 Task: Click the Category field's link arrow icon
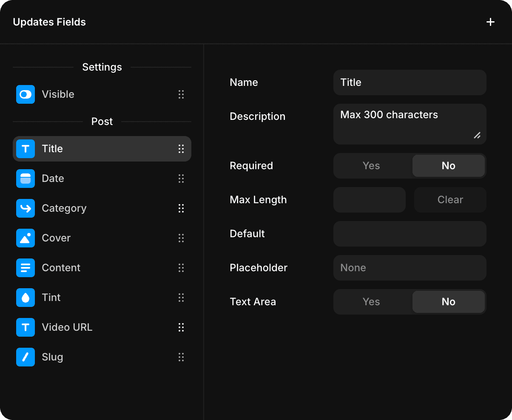click(x=25, y=208)
